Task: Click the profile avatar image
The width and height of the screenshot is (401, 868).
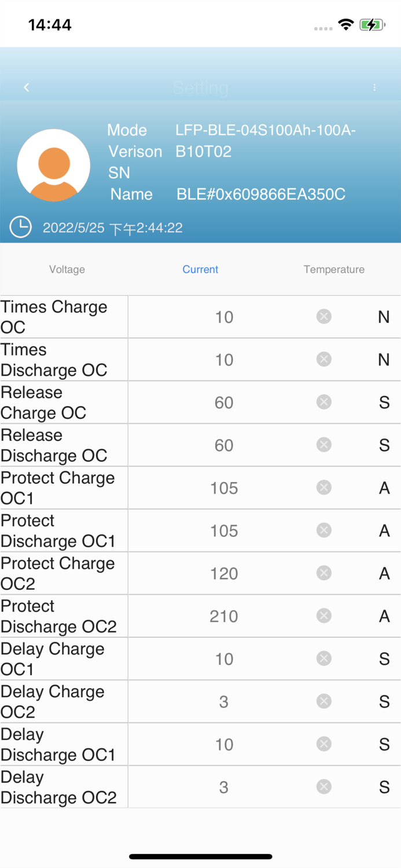Action: click(x=54, y=165)
